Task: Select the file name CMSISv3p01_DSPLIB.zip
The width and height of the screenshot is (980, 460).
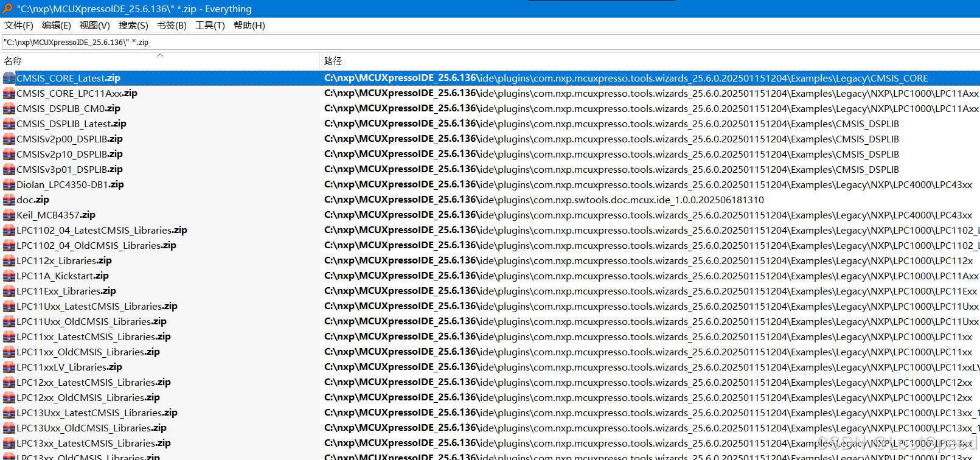Action: 69,170
